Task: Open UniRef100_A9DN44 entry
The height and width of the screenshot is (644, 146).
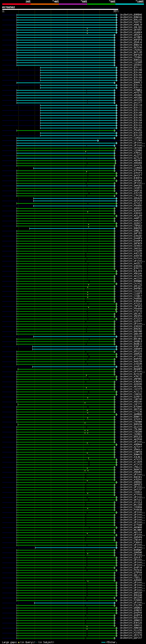Action: click(x=131, y=444)
